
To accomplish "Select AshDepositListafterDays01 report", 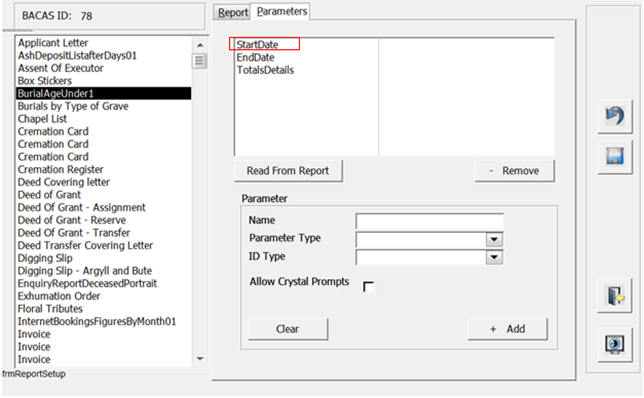I will point(104,55).
